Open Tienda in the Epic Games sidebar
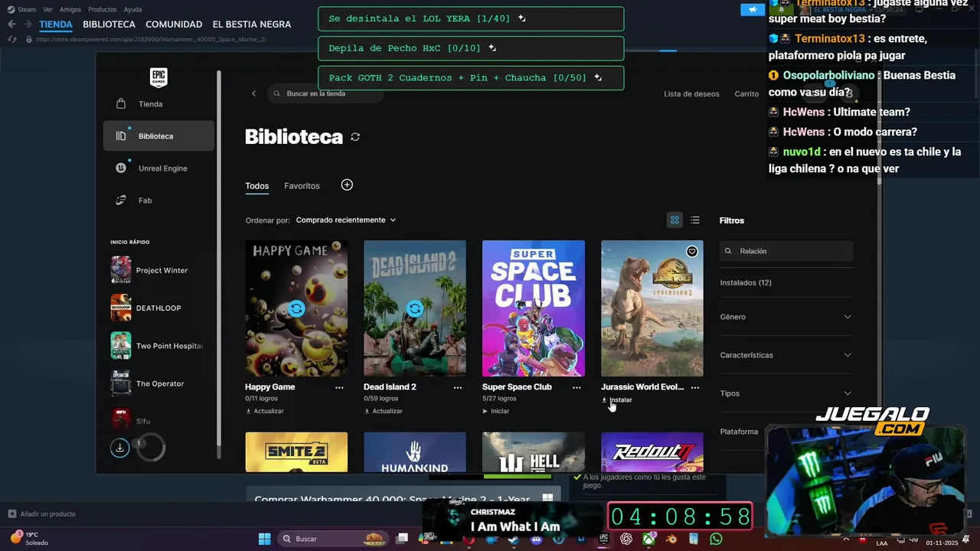This screenshot has height=551, width=980. (158, 104)
